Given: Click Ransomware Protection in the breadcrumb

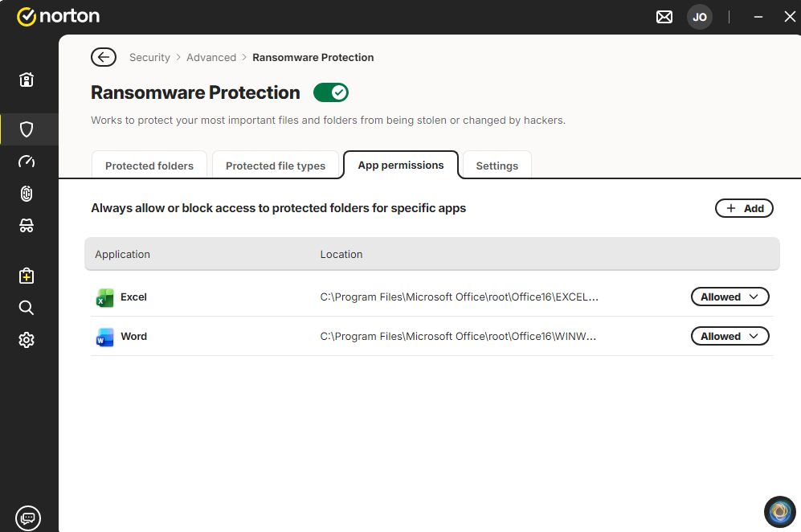Looking at the screenshot, I should (x=313, y=57).
